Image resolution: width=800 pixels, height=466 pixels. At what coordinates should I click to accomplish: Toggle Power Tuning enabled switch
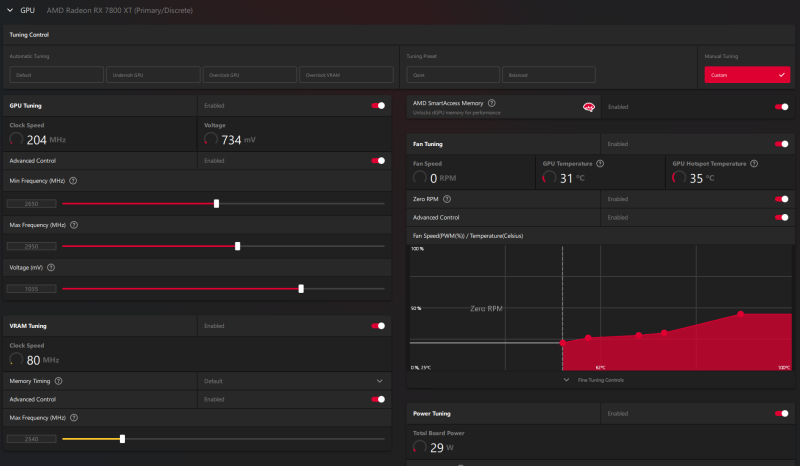tap(782, 413)
